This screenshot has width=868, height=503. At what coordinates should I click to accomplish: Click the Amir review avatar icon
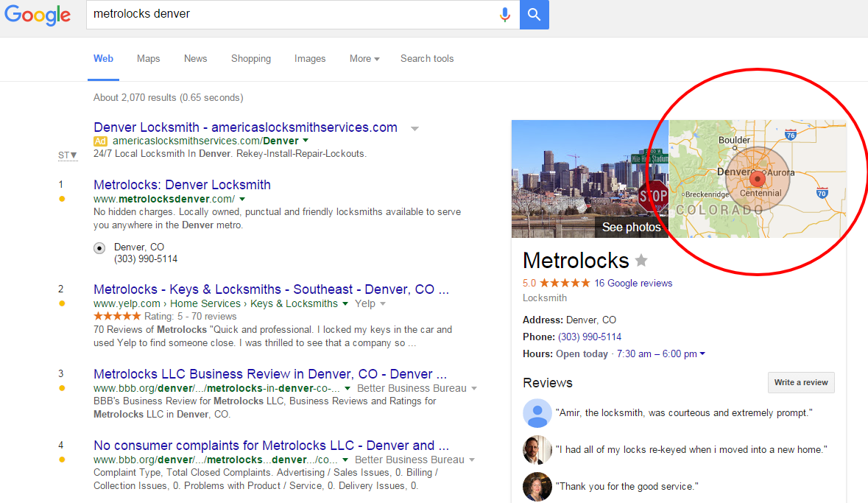[537, 413]
